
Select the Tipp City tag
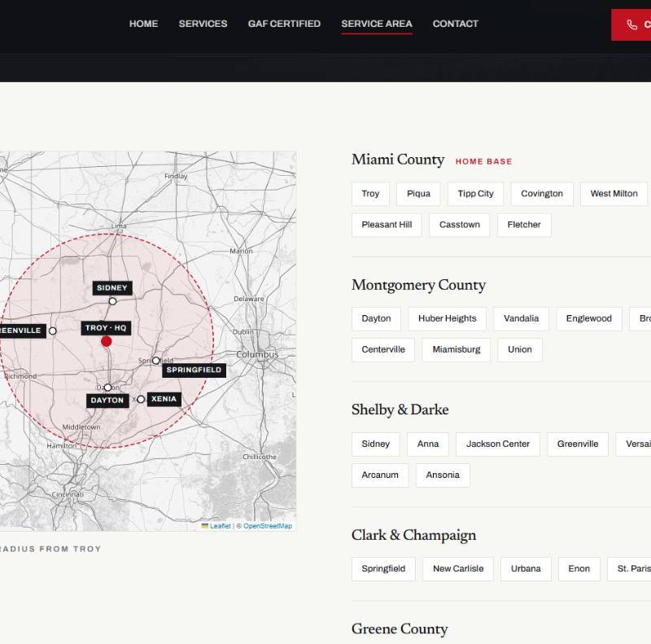point(476,194)
